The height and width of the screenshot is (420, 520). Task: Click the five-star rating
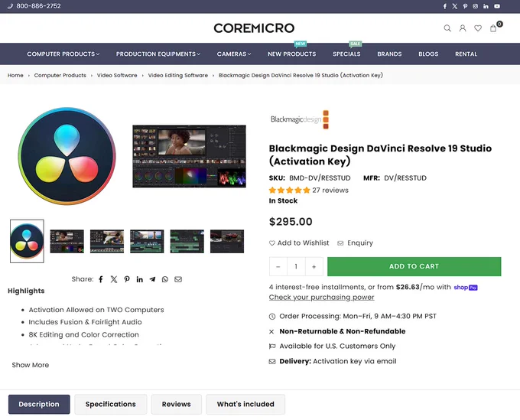290,190
